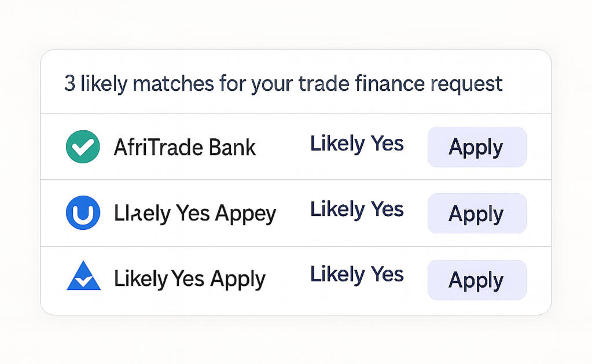Open the AfriTrade Bank name link

tap(185, 147)
